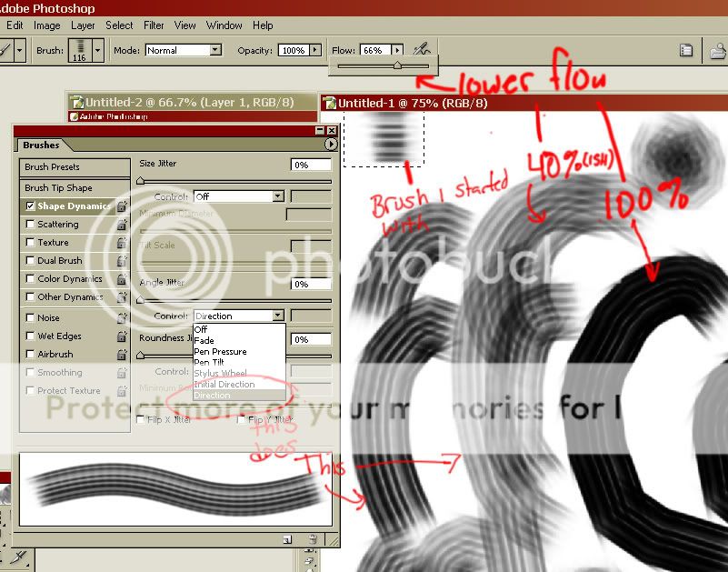Open the Layer menu

pos(83,25)
